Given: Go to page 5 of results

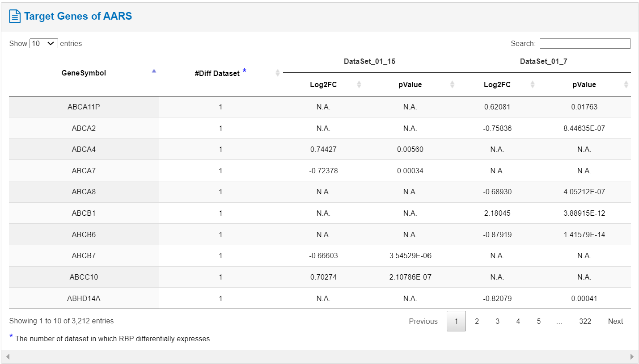Looking at the screenshot, I should pos(538,321).
